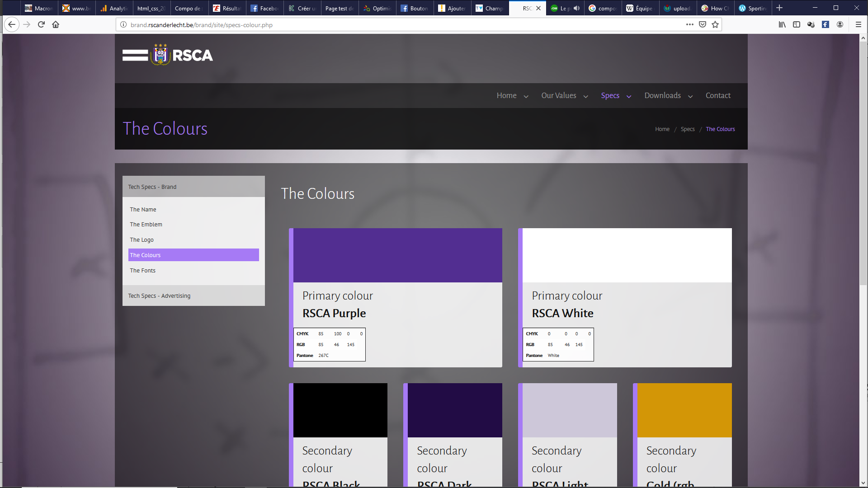868x488 pixels.
Task: Click the RSCA emblem logo
Action: coord(160,55)
